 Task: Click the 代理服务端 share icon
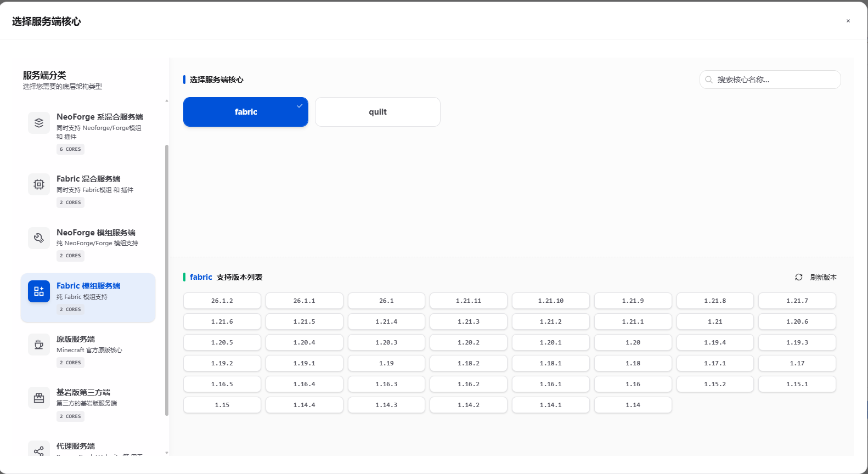pos(39,451)
